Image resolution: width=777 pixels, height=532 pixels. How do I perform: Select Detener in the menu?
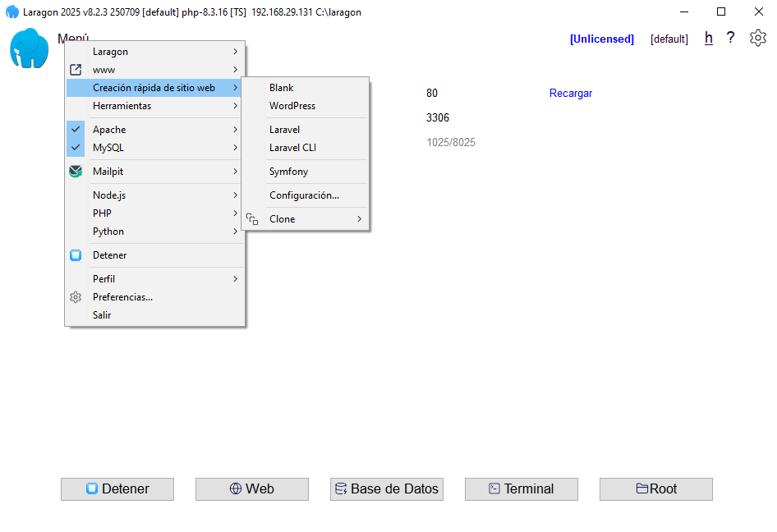point(154,255)
